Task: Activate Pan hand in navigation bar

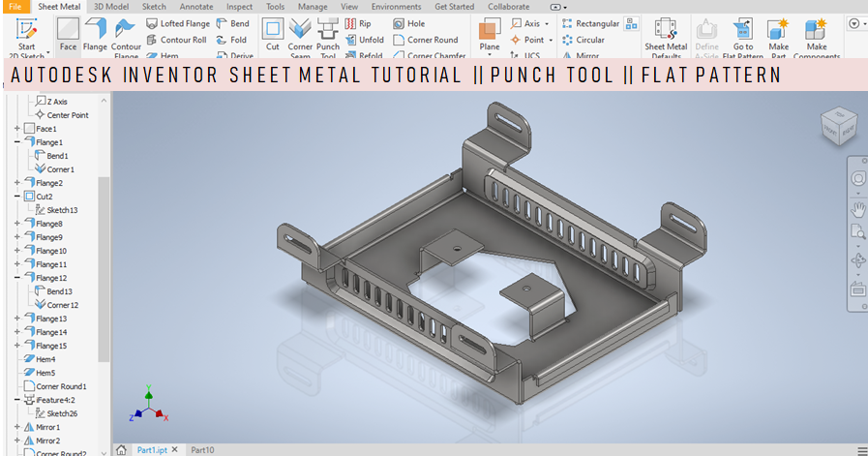Action: click(858, 209)
